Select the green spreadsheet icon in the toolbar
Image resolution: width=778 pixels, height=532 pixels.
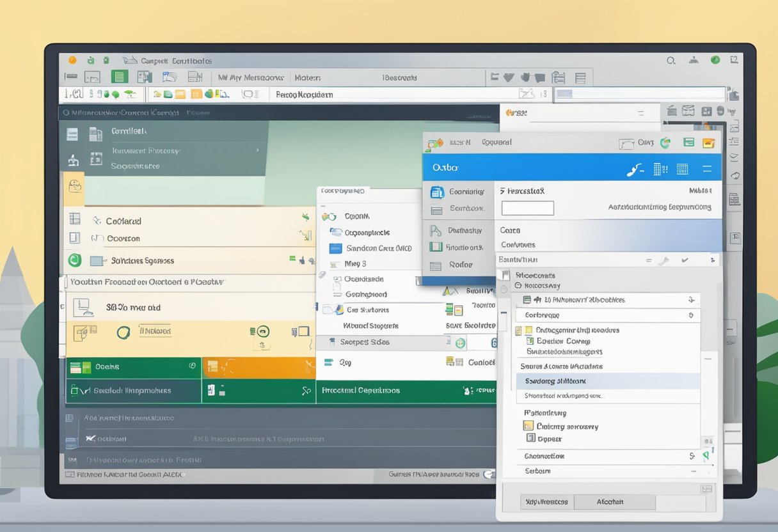[119, 76]
